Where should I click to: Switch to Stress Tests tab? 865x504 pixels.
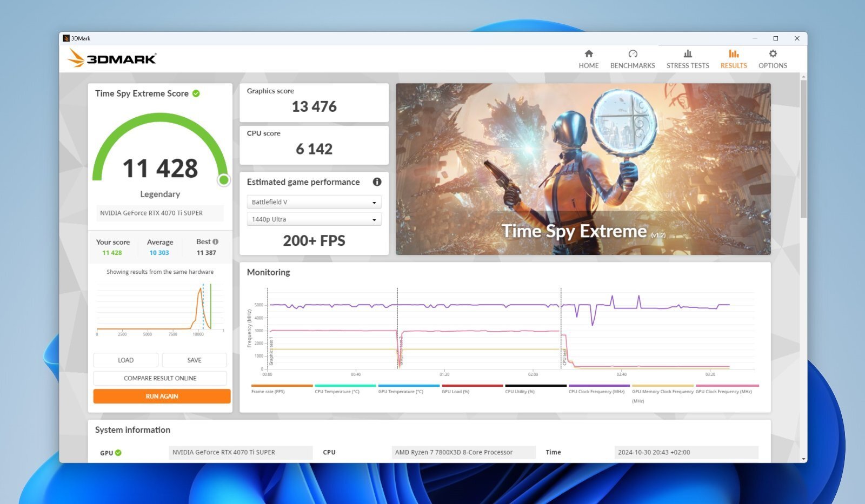coord(688,59)
